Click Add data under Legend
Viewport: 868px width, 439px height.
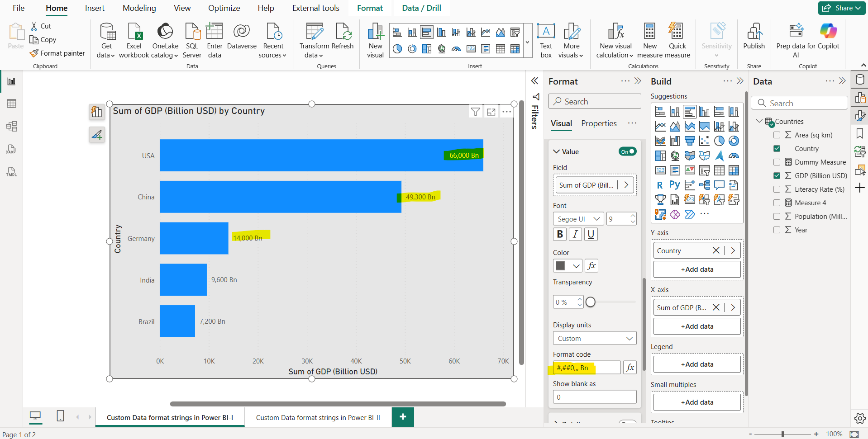click(x=696, y=364)
